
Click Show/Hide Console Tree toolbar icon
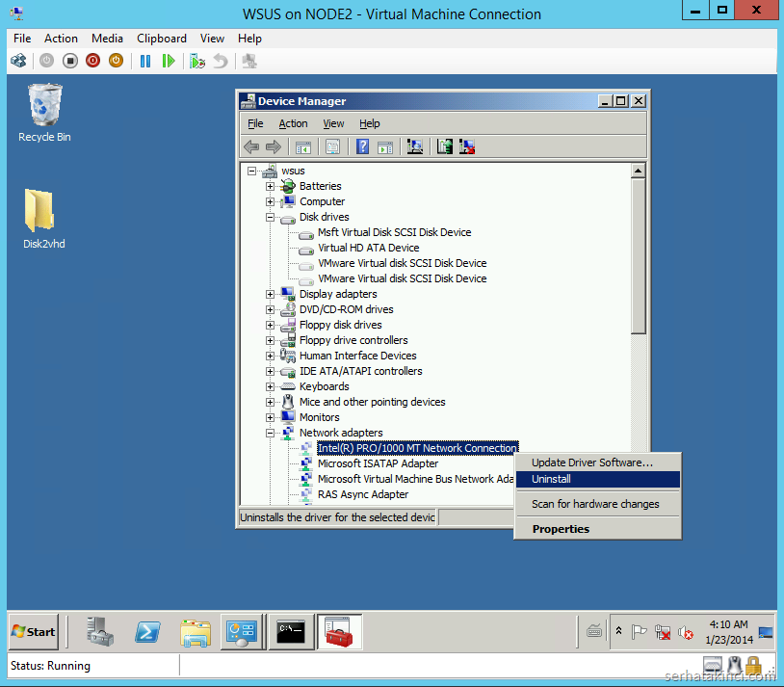[x=303, y=147]
